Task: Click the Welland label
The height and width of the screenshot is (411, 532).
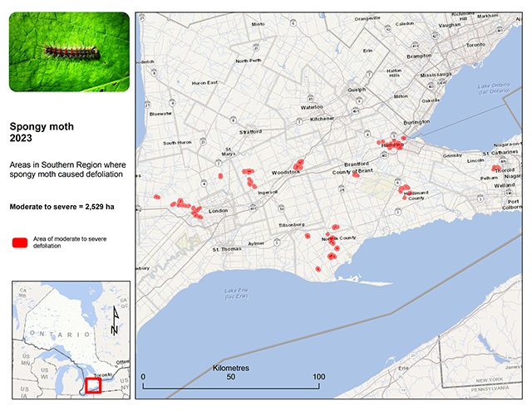Action: pos(505,185)
